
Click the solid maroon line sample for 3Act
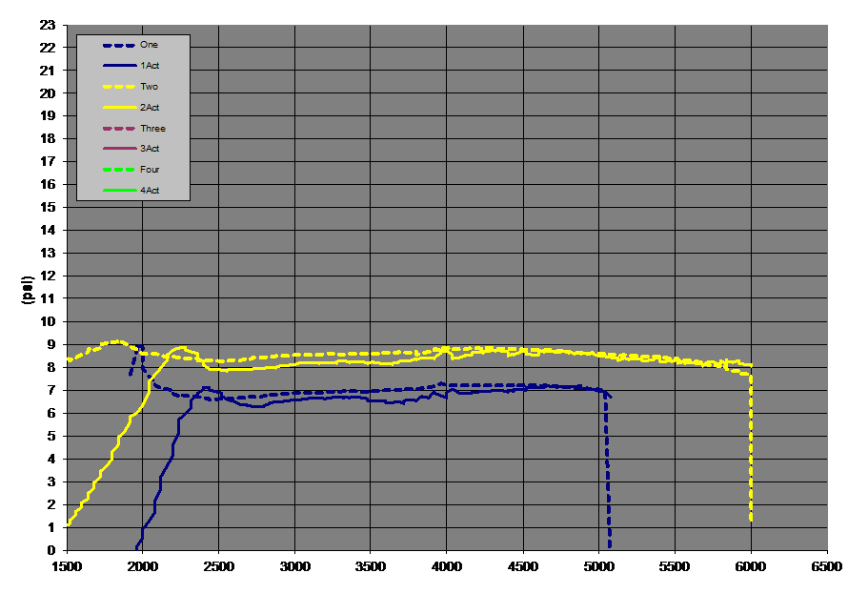pyautogui.click(x=118, y=149)
